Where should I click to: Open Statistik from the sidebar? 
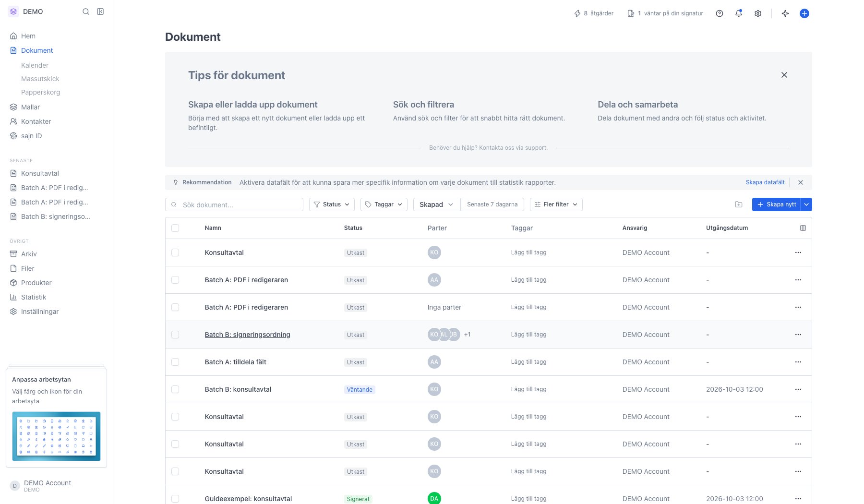point(34,297)
